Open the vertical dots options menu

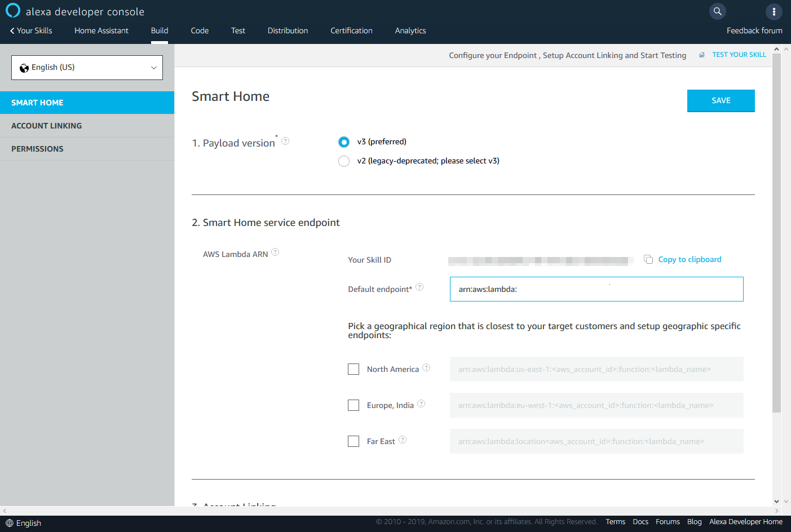pos(774,11)
